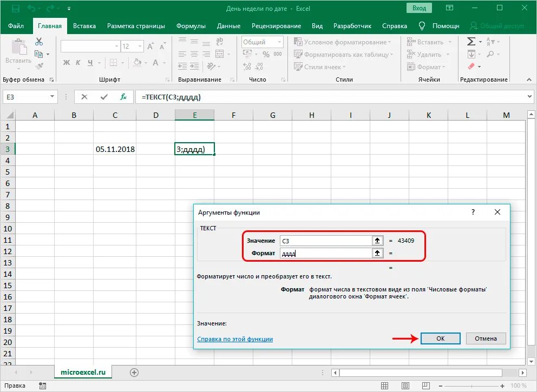Switch to the Рецензирование tab

[x=276, y=26]
